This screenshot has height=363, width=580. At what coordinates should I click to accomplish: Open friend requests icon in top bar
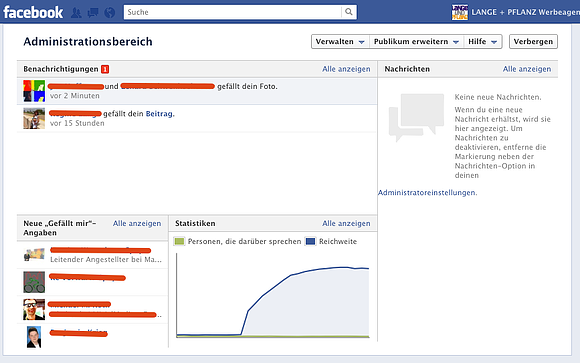[x=76, y=13]
